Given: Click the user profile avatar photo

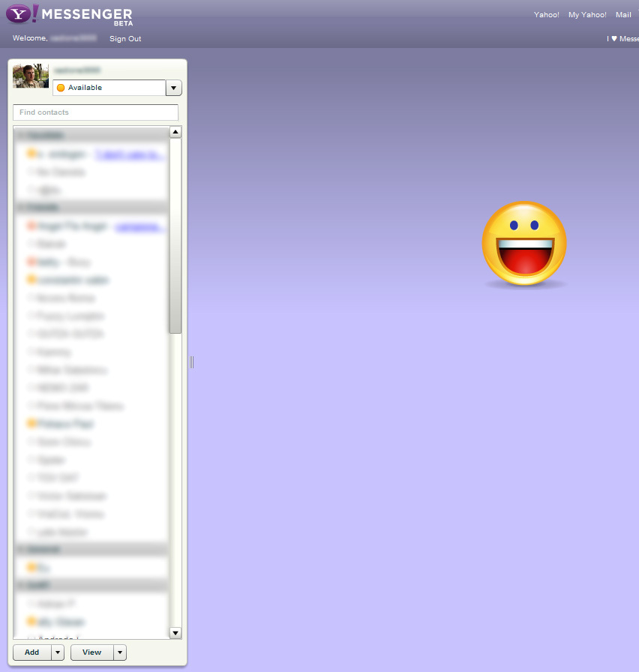Looking at the screenshot, I should [31, 76].
